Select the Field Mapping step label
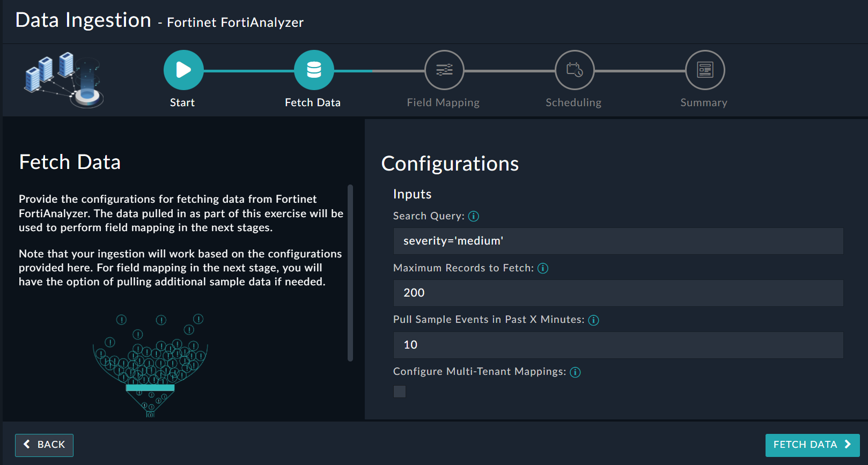 (x=443, y=102)
